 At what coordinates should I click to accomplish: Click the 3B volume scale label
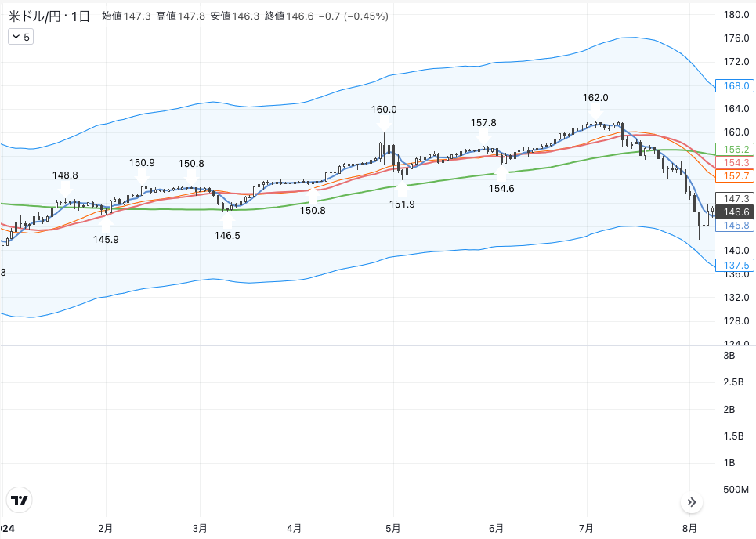[x=729, y=356]
